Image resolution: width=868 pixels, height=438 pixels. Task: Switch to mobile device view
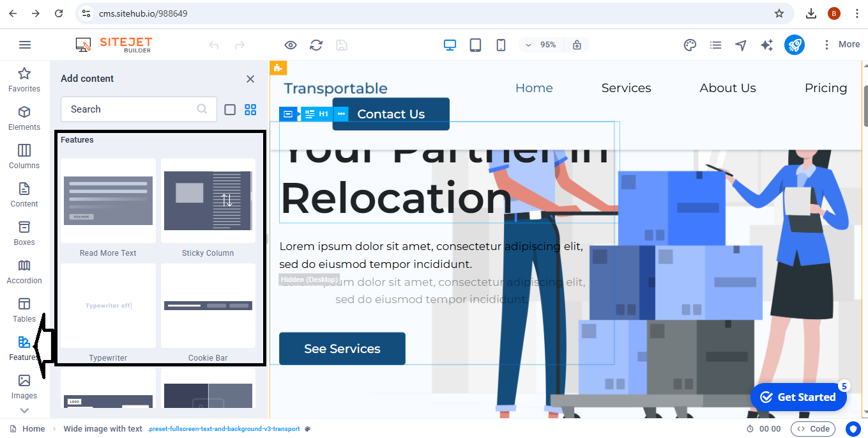click(x=501, y=45)
